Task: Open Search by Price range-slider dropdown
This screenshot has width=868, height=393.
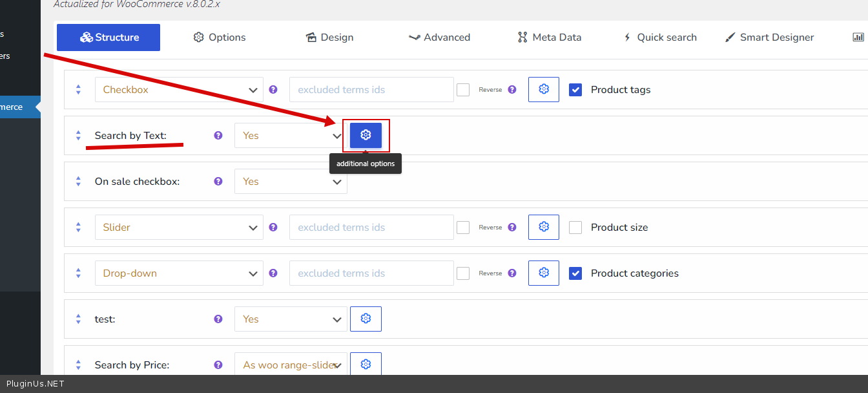Action: pyautogui.click(x=291, y=365)
